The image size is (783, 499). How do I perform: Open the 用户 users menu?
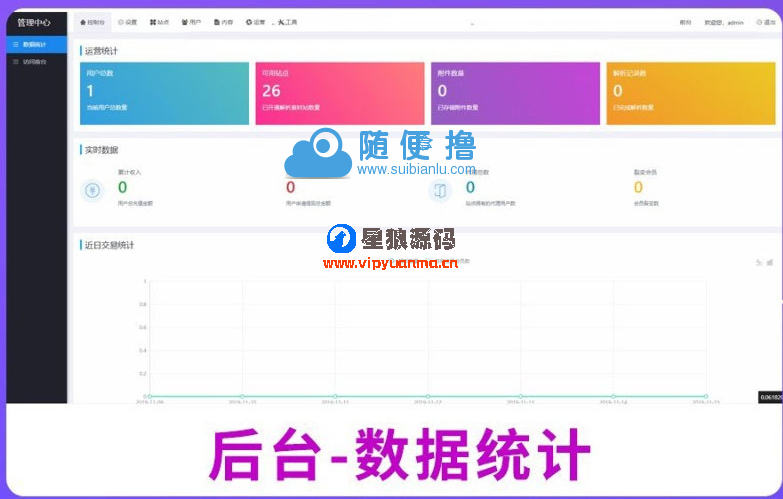click(191, 22)
